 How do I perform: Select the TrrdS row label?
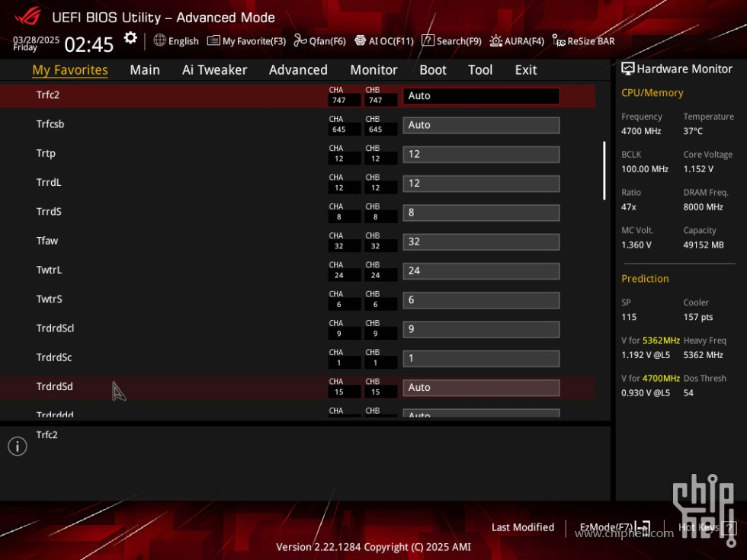point(49,212)
